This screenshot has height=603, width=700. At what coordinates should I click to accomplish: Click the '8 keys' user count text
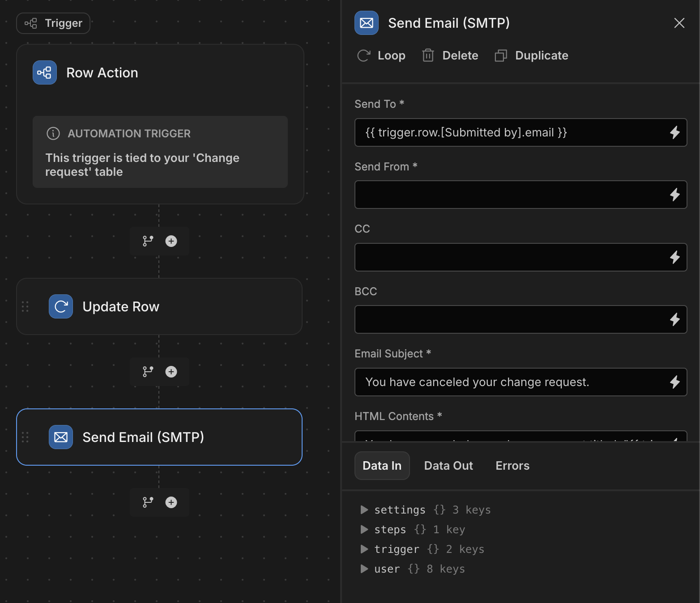(x=446, y=569)
